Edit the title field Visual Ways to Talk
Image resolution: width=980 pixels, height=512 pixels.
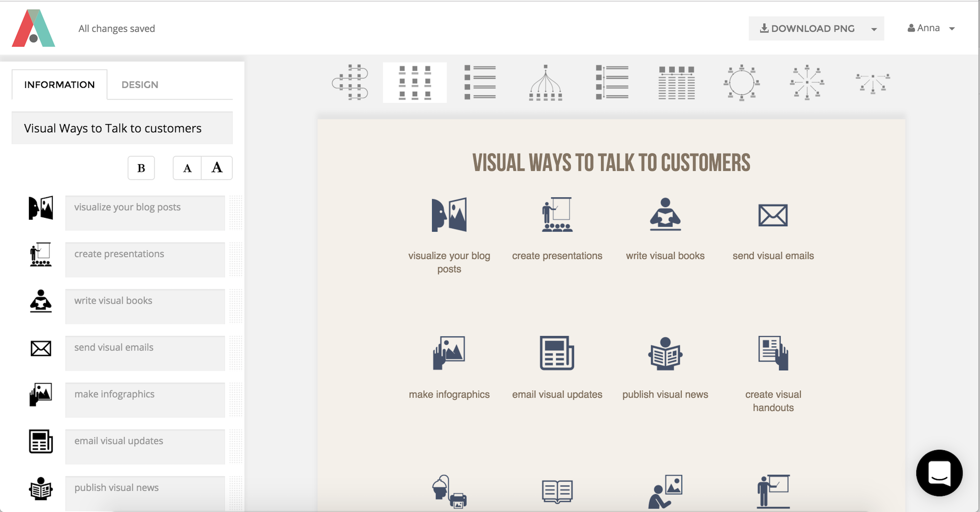[x=122, y=128]
